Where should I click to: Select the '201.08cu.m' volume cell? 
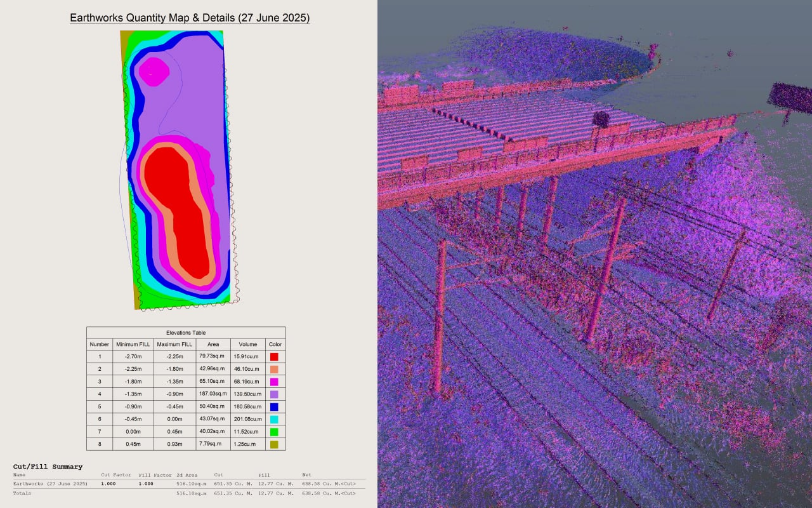point(247,419)
